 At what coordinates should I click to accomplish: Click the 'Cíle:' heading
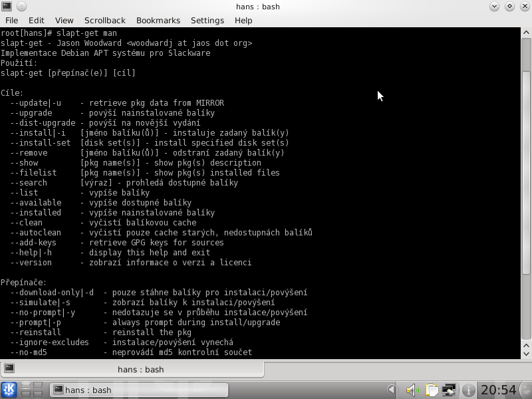pos(12,93)
